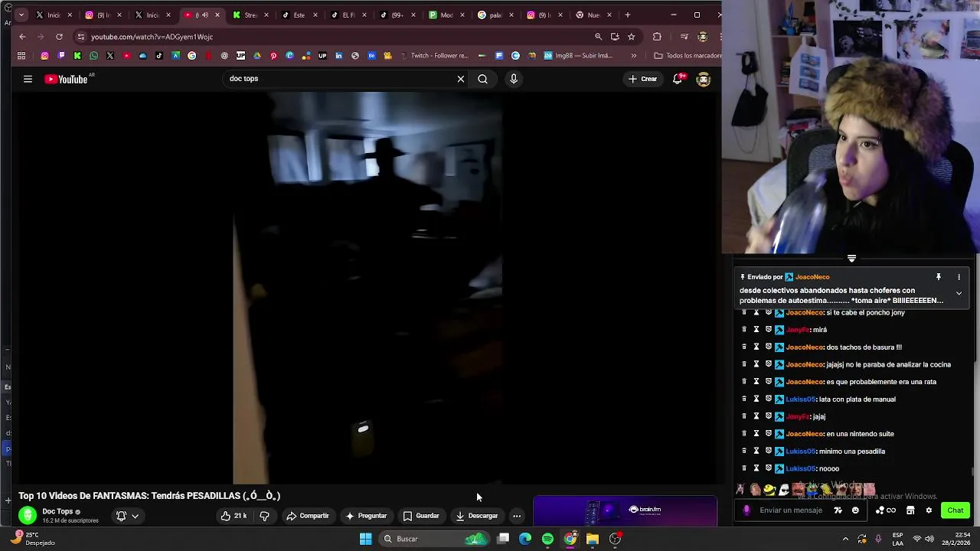Click the Descargar download button
Image resolution: width=980 pixels, height=551 pixels.
[477, 516]
